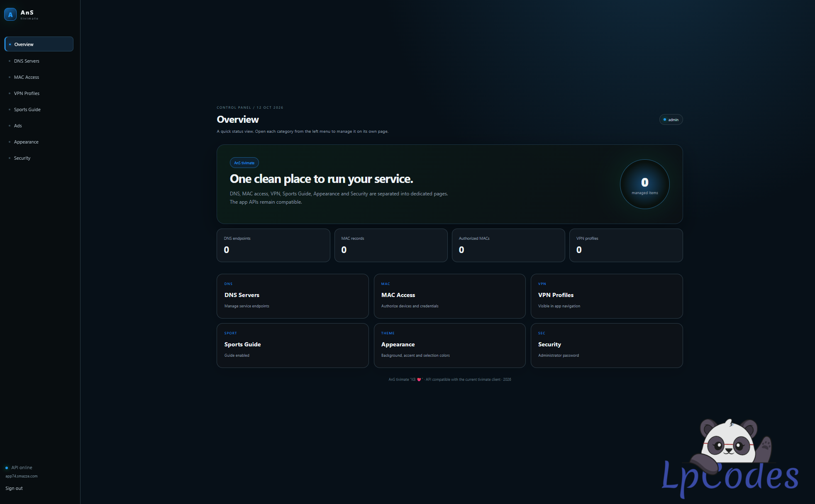Click the API online status indicator
815x504 pixels.
[x=19, y=467]
